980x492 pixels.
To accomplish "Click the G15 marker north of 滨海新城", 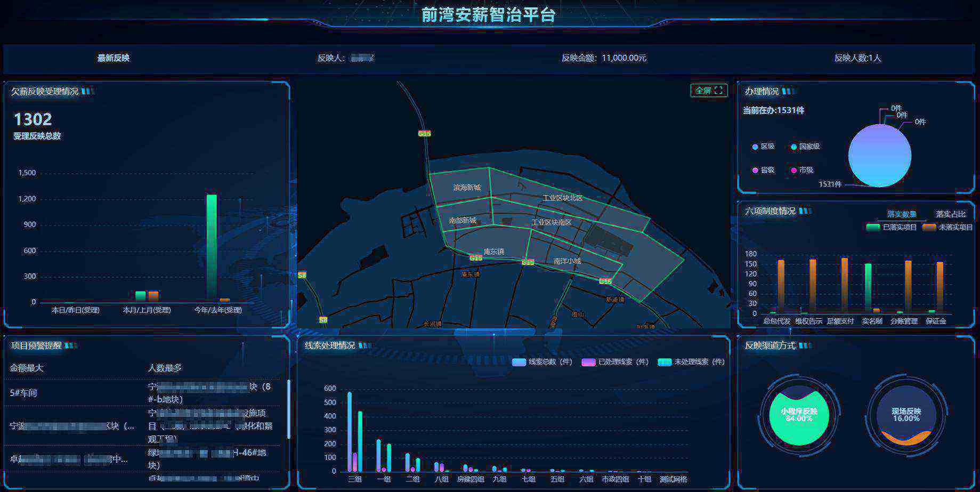I will [424, 134].
